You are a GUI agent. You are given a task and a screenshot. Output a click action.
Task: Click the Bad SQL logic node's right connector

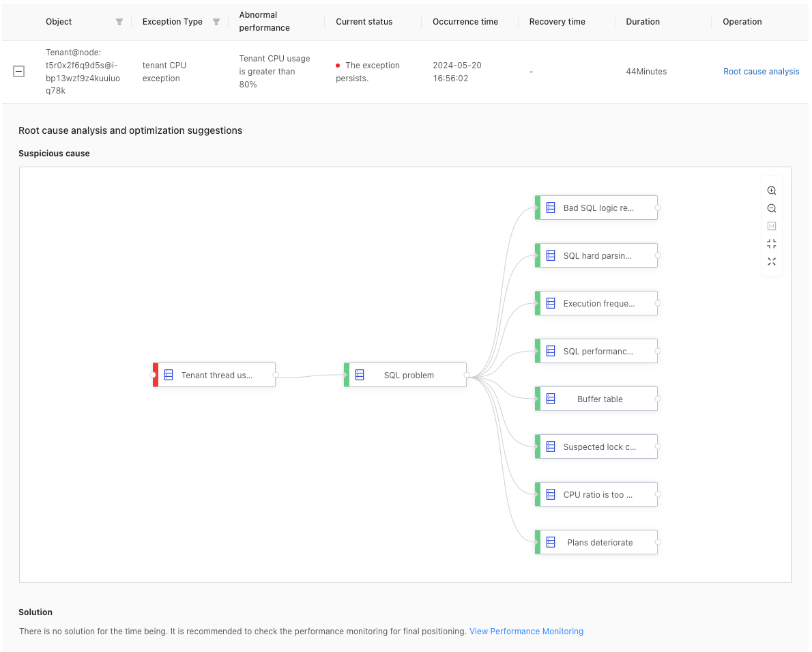pos(658,208)
